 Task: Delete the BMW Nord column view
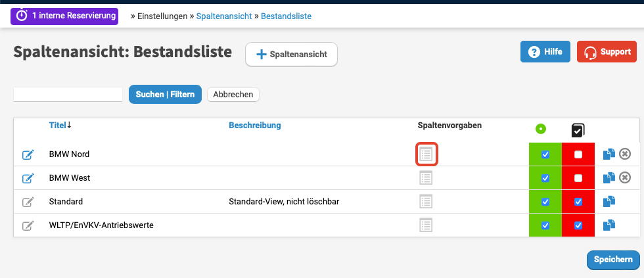[625, 154]
